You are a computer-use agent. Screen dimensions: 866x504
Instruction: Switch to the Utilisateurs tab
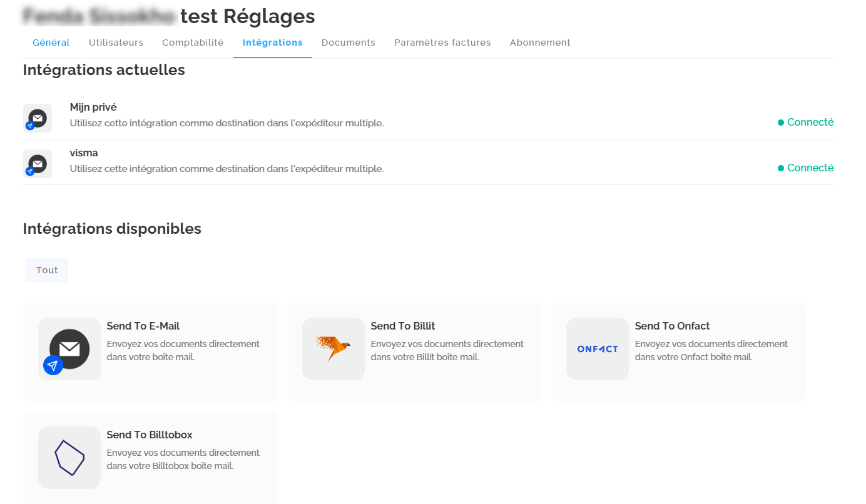(x=116, y=43)
